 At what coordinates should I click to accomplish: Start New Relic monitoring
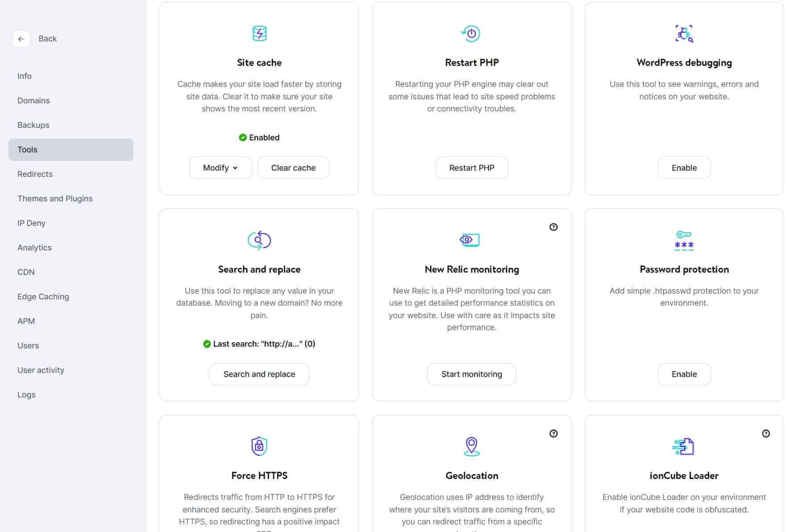point(471,374)
